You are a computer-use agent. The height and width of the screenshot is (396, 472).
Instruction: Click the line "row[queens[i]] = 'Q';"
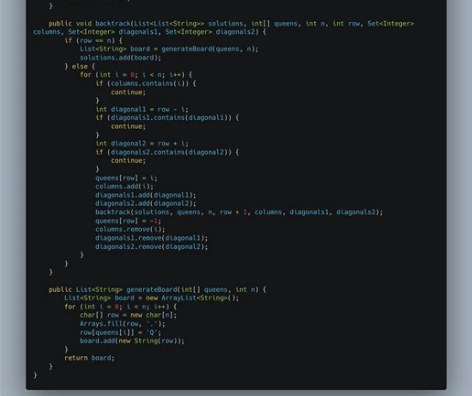120,333
